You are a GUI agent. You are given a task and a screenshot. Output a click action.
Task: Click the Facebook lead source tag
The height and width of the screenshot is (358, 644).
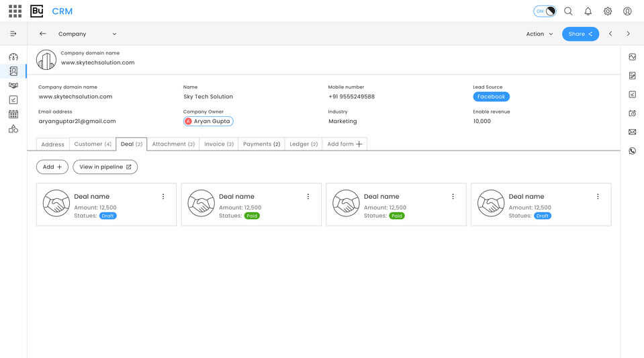pos(491,97)
